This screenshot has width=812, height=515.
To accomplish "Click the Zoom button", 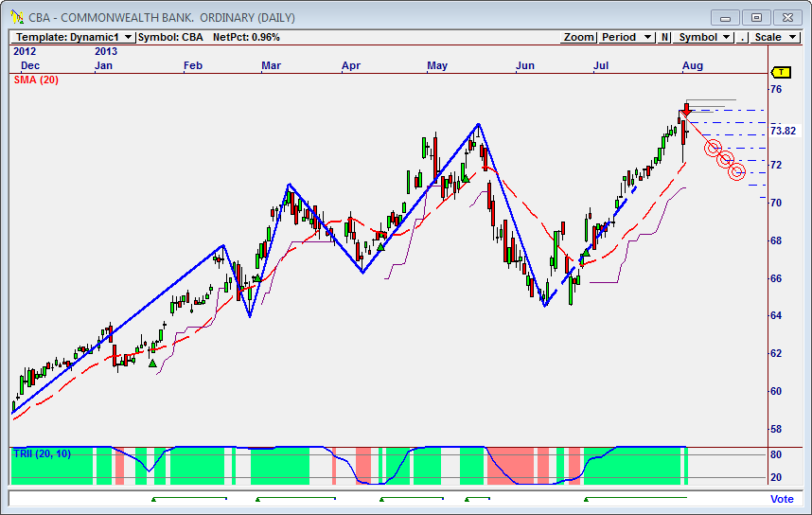I will (x=578, y=37).
